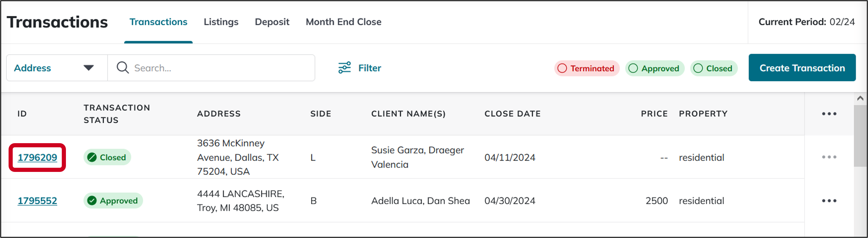Toggle the Closed status filter
The image size is (868, 238).
click(713, 68)
